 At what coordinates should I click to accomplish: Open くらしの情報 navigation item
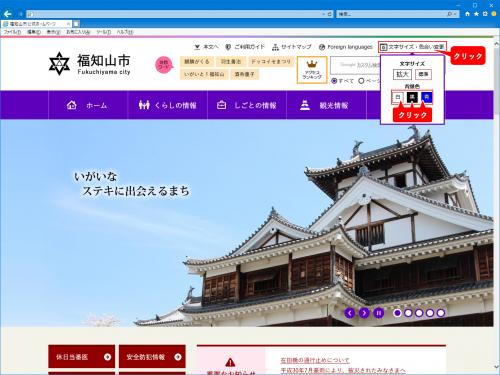167,105
